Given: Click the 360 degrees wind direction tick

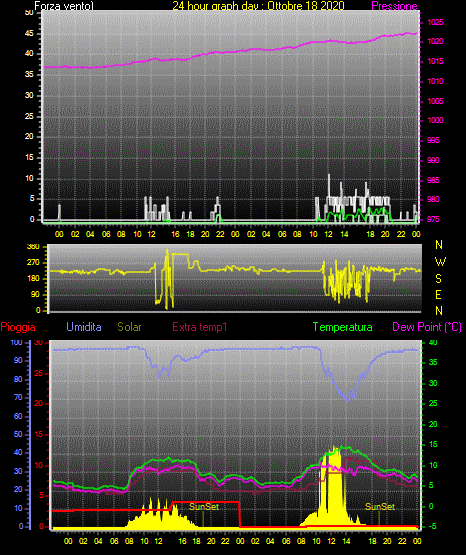Looking at the screenshot, I should coord(33,247).
